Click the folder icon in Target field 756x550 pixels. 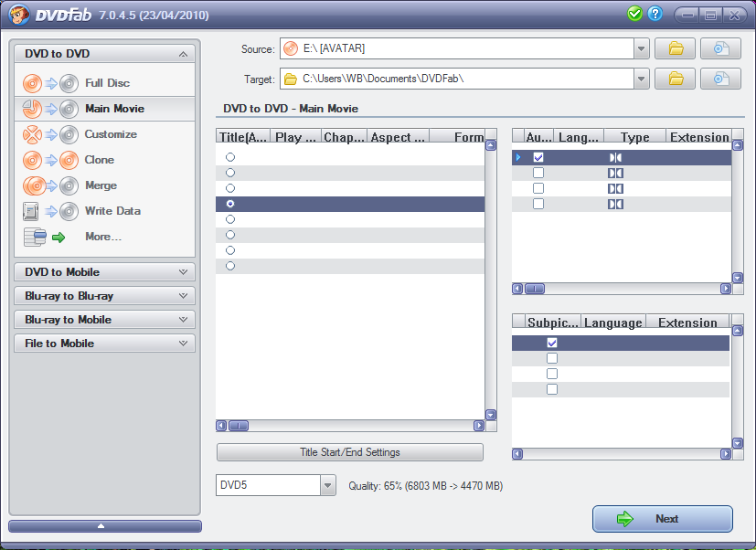tap(291, 79)
